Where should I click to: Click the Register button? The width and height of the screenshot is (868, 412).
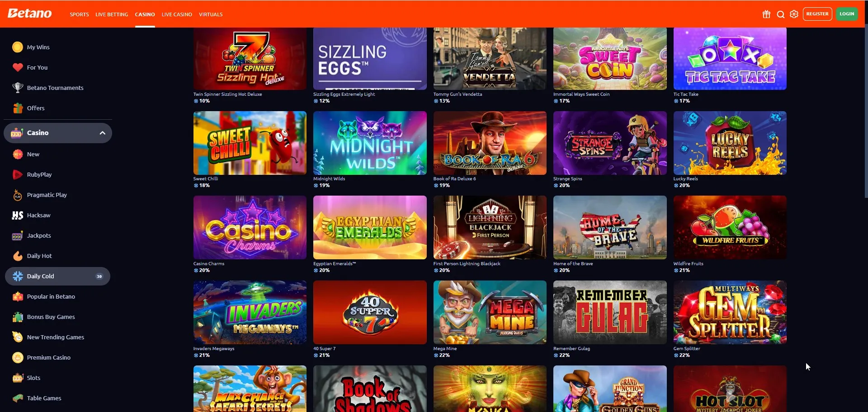[817, 14]
